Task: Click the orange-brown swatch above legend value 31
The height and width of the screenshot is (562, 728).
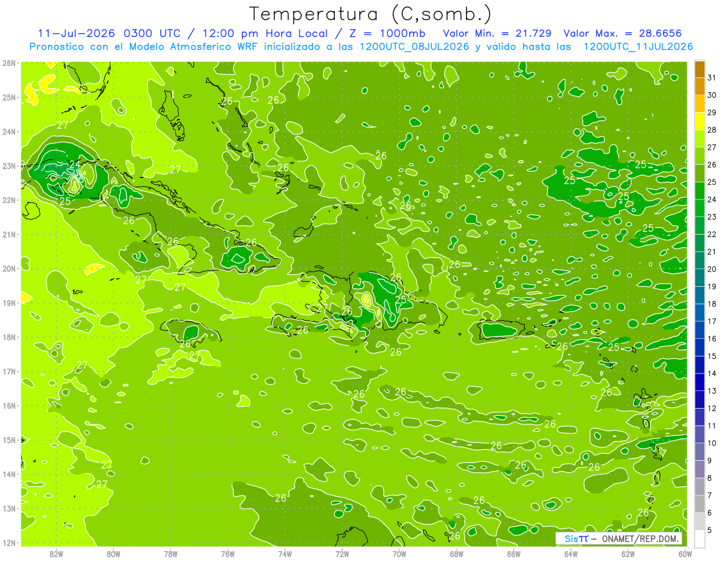Action: click(700, 69)
